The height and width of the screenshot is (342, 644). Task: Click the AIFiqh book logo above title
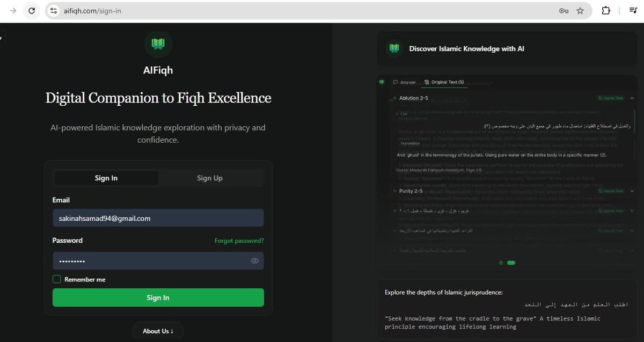pyautogui.click(x=158, y=44)
